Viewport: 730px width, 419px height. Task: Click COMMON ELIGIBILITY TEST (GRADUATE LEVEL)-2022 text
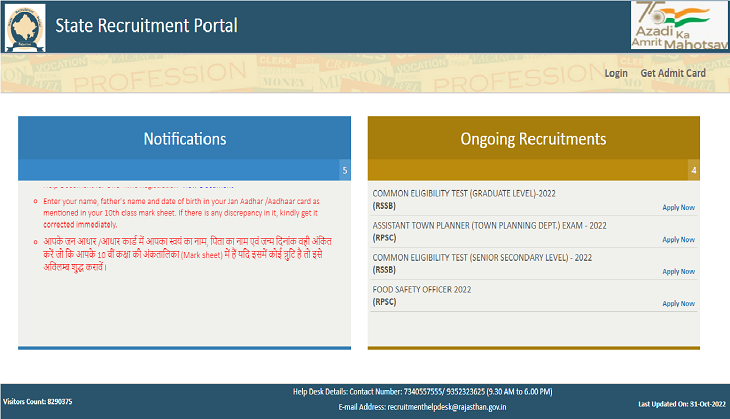(x=464, y=193)
